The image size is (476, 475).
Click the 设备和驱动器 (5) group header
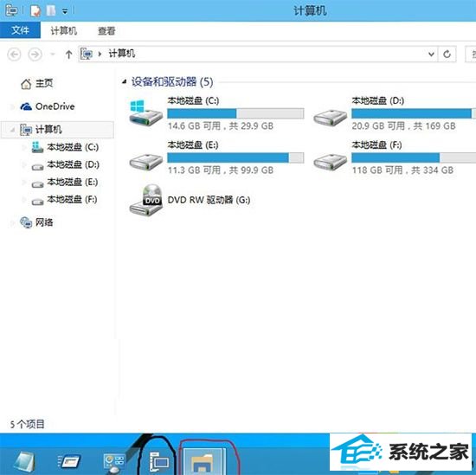click(x=172, y=81)
